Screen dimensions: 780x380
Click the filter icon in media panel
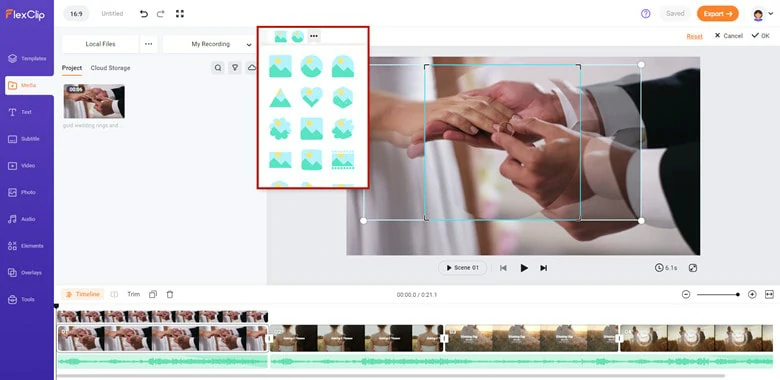click(235, 68)
